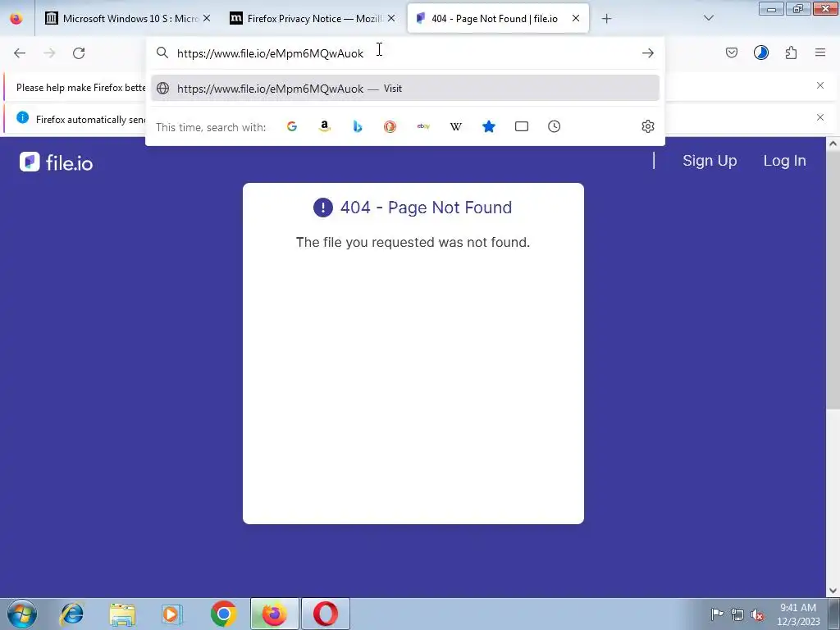Save page to Pocket
Screen dimensions: 840x630
point(731,52)
